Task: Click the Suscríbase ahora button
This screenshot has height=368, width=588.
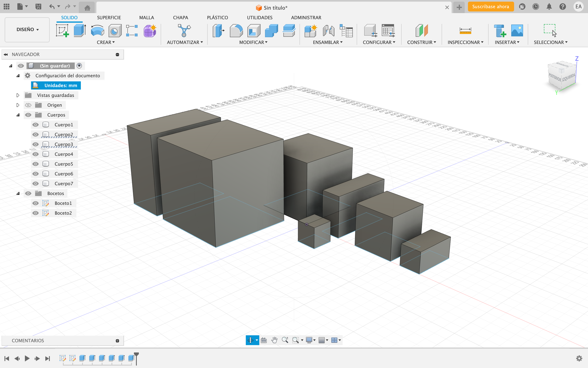Action: 490,7
